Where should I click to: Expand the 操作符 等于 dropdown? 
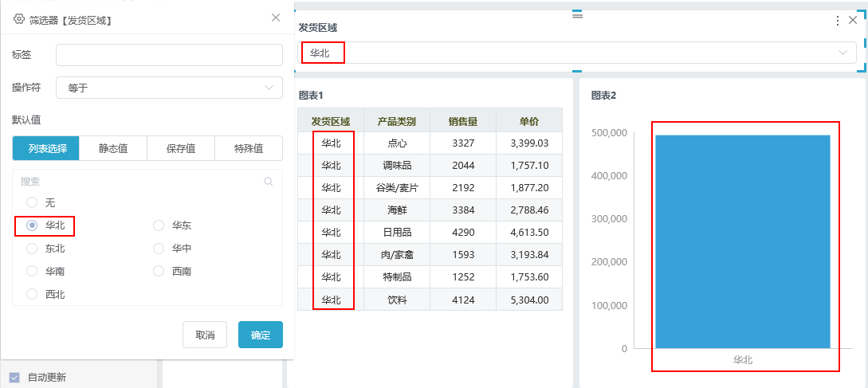tap(170, 88)
